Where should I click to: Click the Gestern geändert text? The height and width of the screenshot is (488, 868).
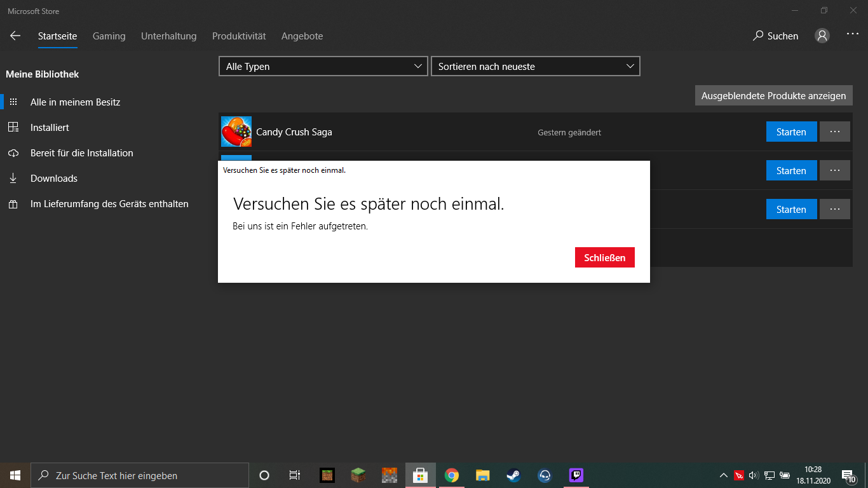569,133
